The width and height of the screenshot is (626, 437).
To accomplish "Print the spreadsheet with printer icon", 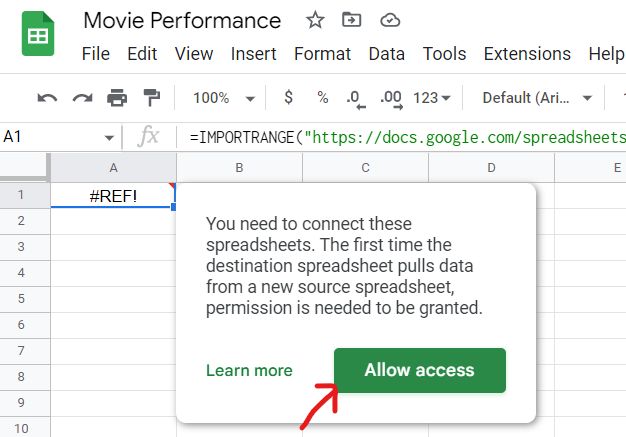I will [x=117, y=98].
